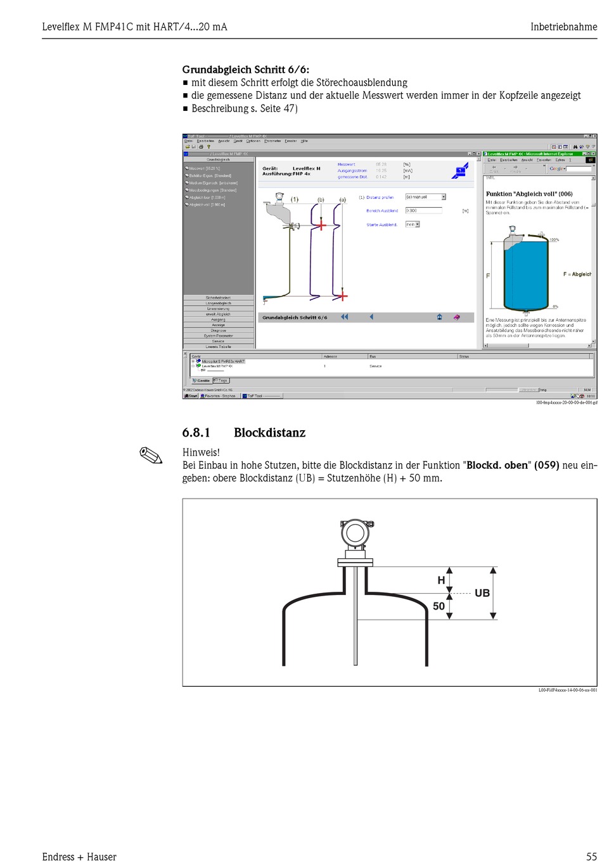Open the Diagnose group
Image resolution: width=602 pixels, height=868 pixels.
[219, 331]
